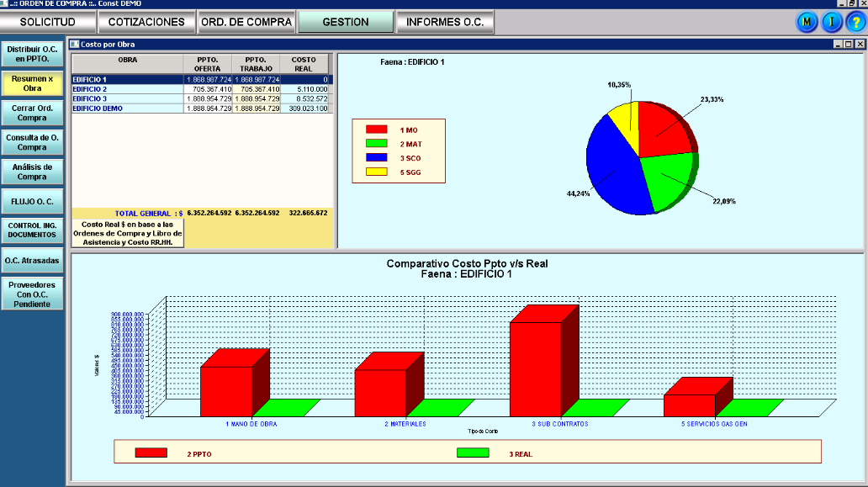Screen dimensions: 868x487
Task: Click the round blue I info icon
Action: click(x=831, y=22)
